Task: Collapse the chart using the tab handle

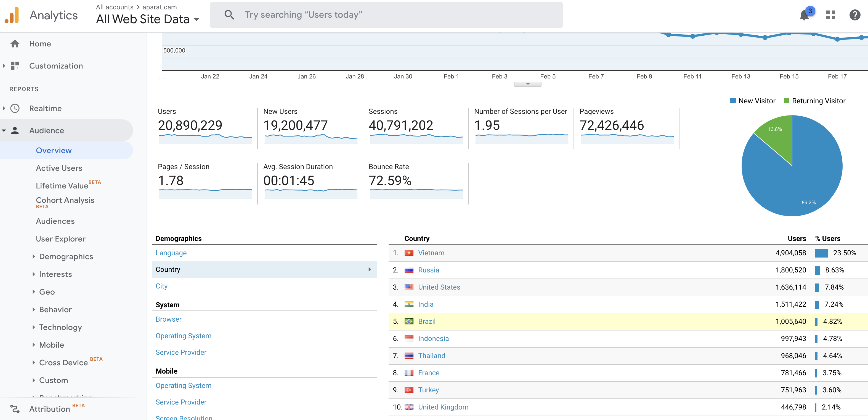Action: [527, 84]
